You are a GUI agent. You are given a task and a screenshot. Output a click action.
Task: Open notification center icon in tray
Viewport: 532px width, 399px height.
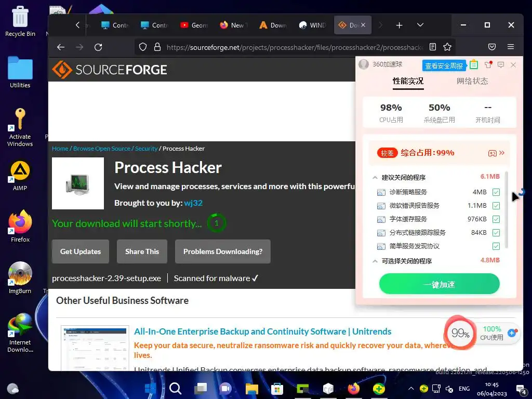(521, 389)
